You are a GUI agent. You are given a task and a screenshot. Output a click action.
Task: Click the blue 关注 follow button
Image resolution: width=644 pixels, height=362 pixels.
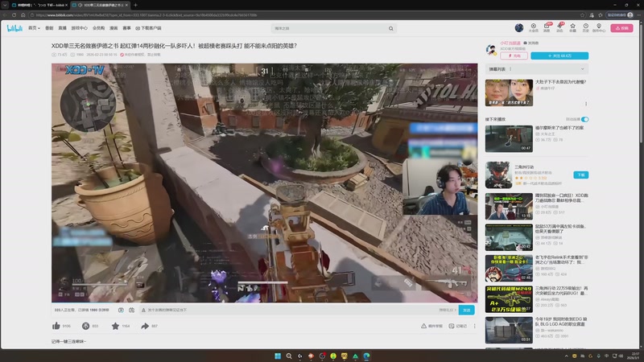(559, 56)
